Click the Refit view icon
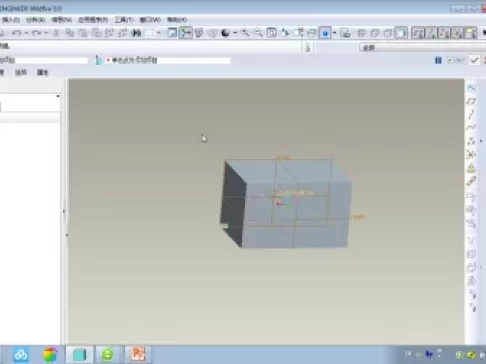486x364 pixels. tap(271, 33)
